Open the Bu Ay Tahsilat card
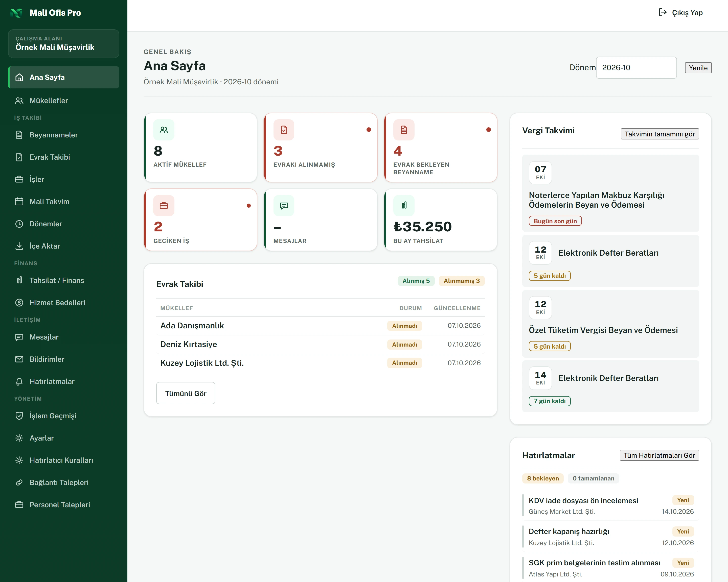 tap(440, 220)
